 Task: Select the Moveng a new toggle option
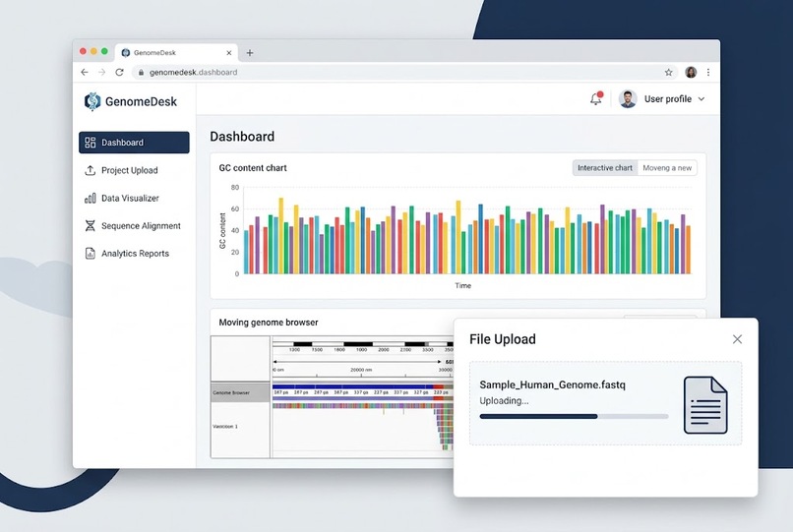pyautogui.click(x=667, y=168)
